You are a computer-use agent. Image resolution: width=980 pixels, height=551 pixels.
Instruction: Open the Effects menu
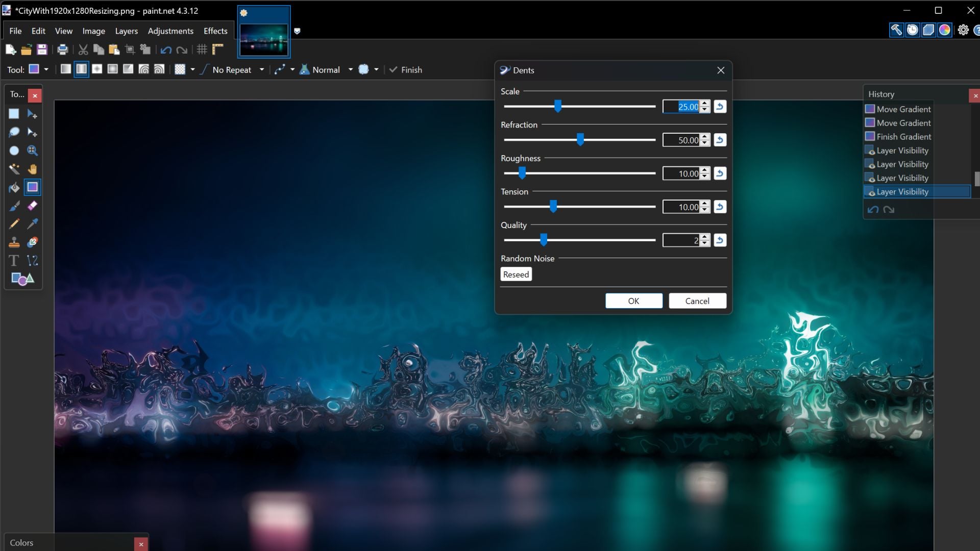point(215,31)
